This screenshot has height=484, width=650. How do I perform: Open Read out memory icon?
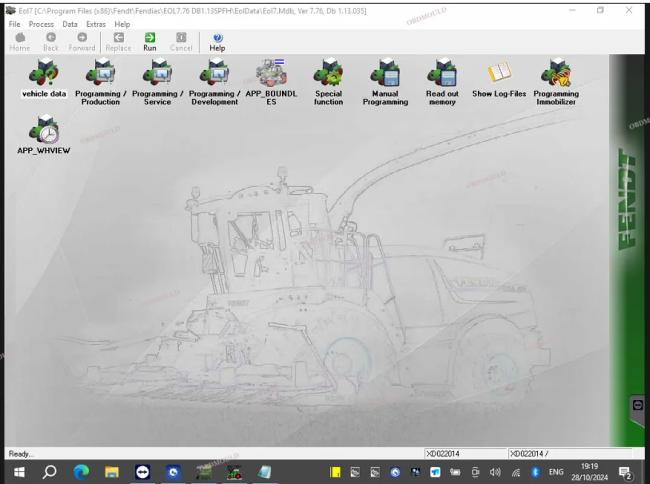(x=442, y=74)
